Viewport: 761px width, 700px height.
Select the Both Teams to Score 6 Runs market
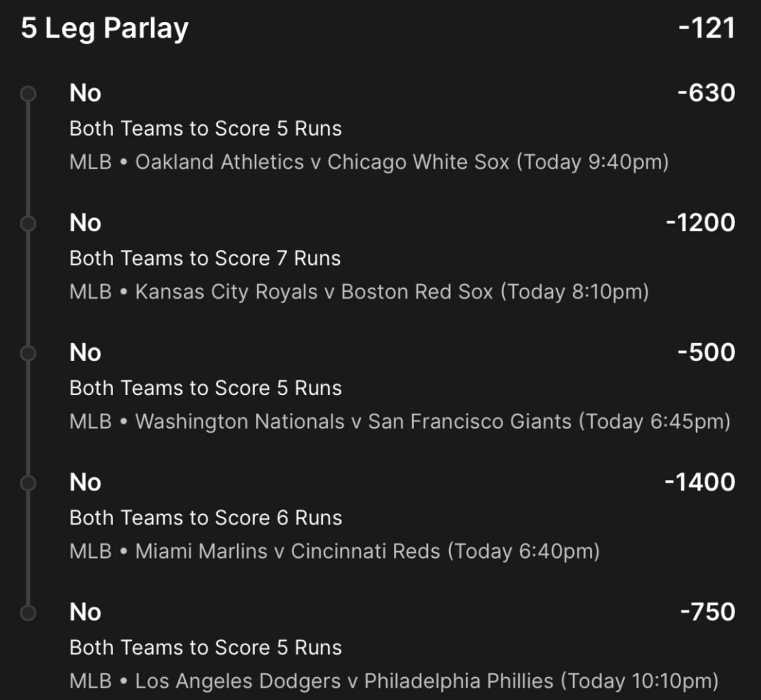pos(206,518)
